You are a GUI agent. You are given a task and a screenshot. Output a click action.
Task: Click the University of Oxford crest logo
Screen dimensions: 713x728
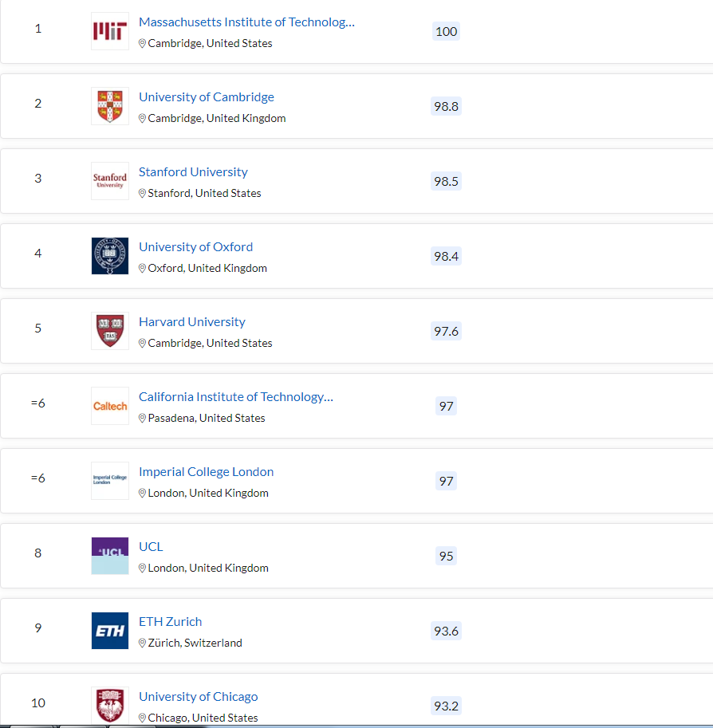(110, 256)
